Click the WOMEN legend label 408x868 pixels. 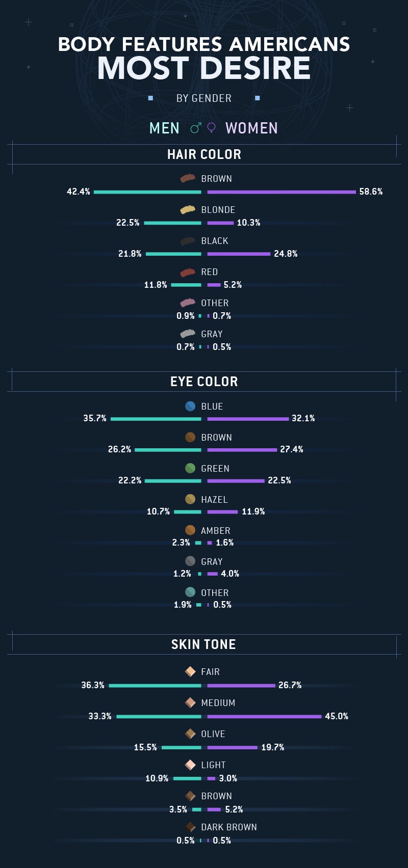[251, 128]
